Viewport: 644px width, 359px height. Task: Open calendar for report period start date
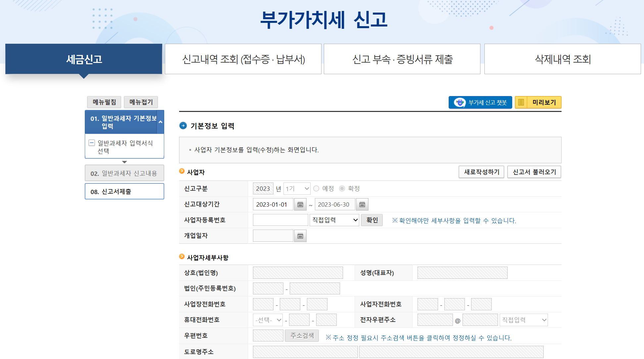coord(300,205)
